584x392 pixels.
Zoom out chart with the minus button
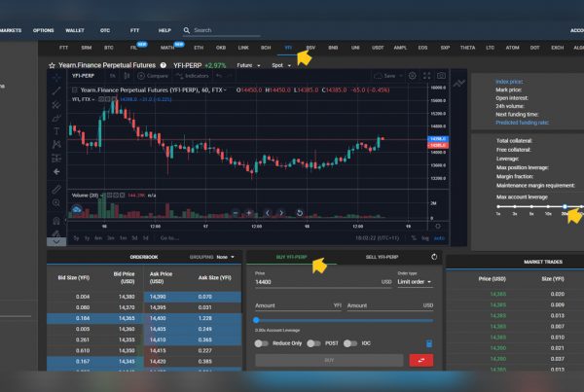click(235, 213)
